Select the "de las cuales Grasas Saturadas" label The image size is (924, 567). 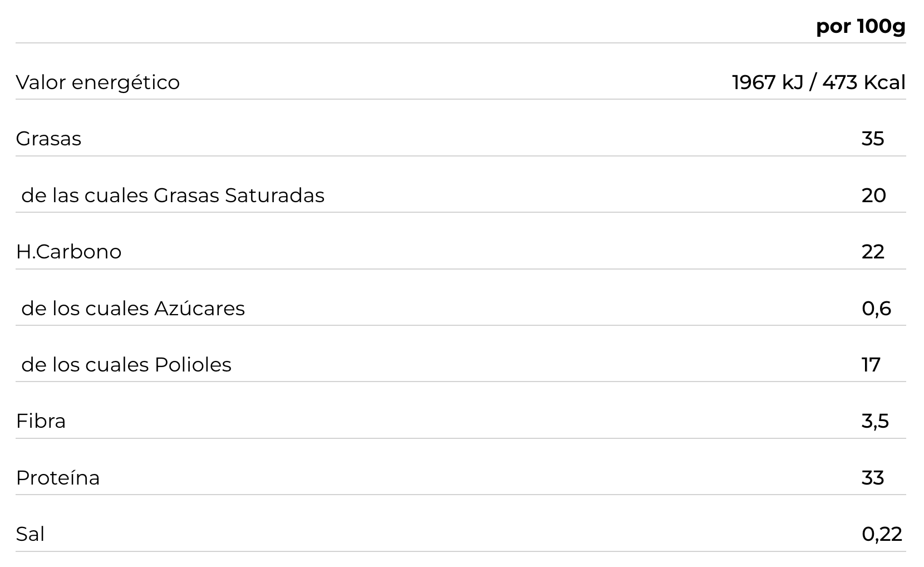[x=173, y=195]
